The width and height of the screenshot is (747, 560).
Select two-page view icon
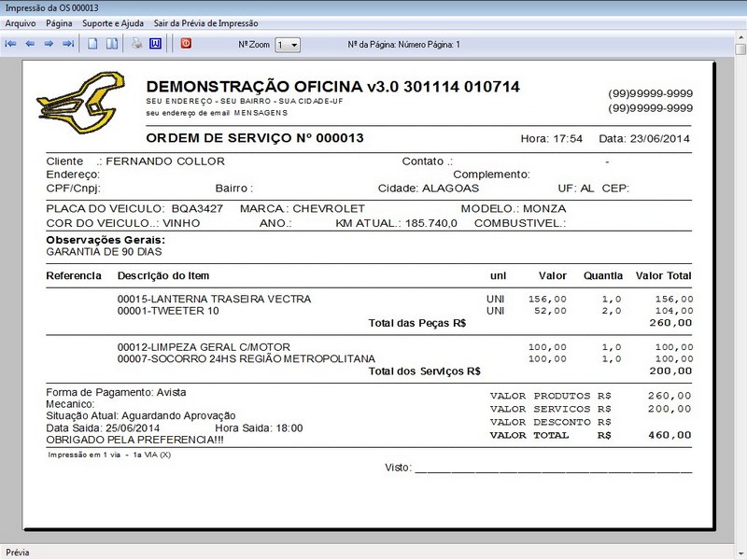pos(112,44)
